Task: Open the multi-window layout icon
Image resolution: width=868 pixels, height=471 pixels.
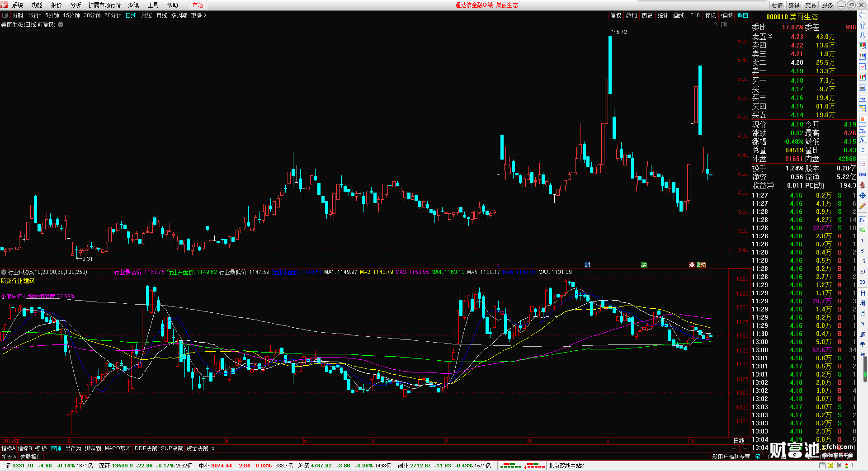Action: (x=863, y=88)
